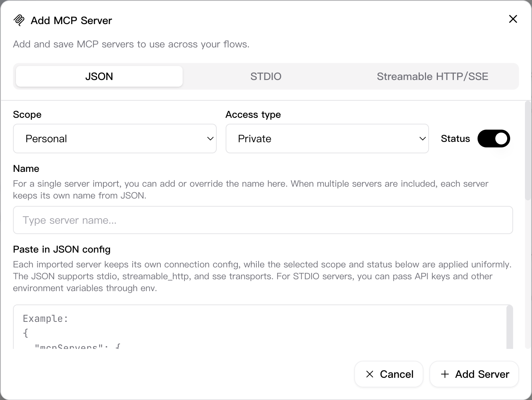The width and height of the screenshot is (532, 400).
Task: Click the dialog's vertical scrollbar thumb
Action: pyautogui.click(x=528, y=150)
